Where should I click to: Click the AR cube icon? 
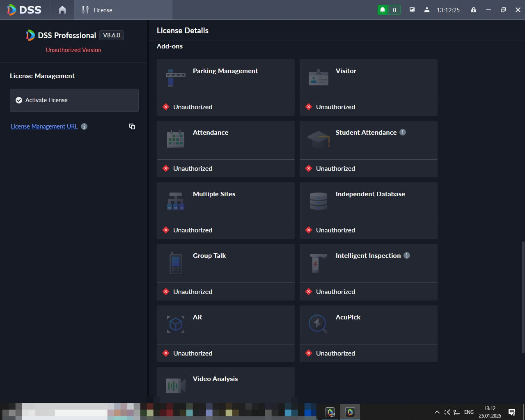point(176,324)
